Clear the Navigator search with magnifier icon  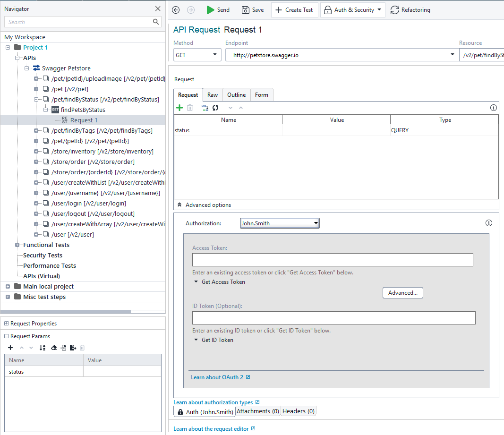(156, 22)
